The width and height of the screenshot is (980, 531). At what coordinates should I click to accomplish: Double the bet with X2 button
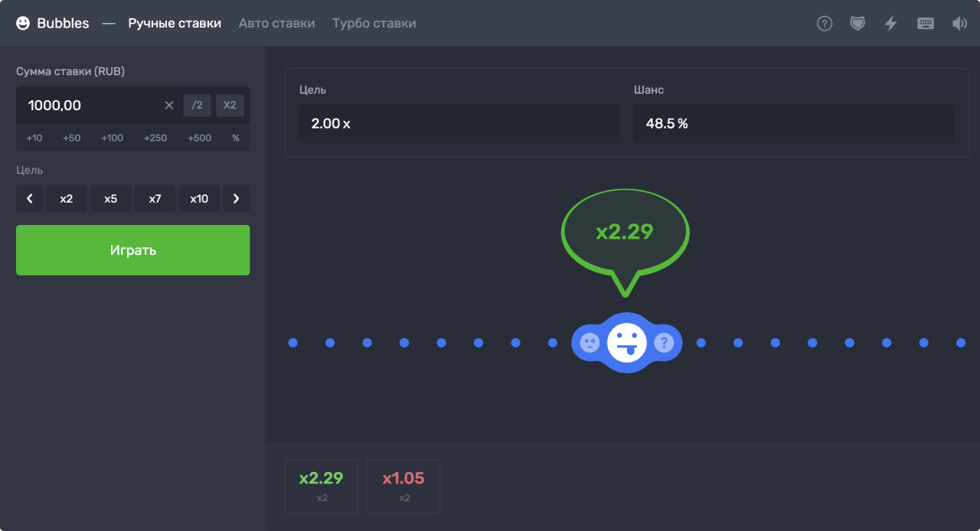(x=230, y=106)
